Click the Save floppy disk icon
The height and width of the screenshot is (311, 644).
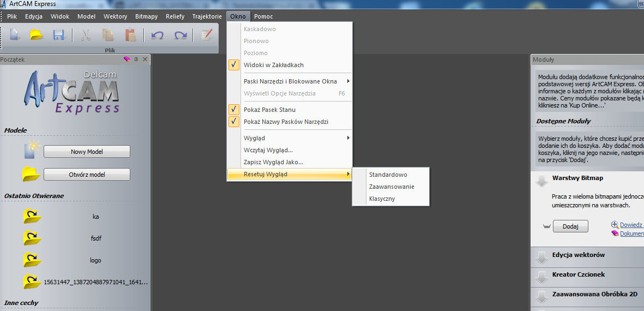click(59, 35)
